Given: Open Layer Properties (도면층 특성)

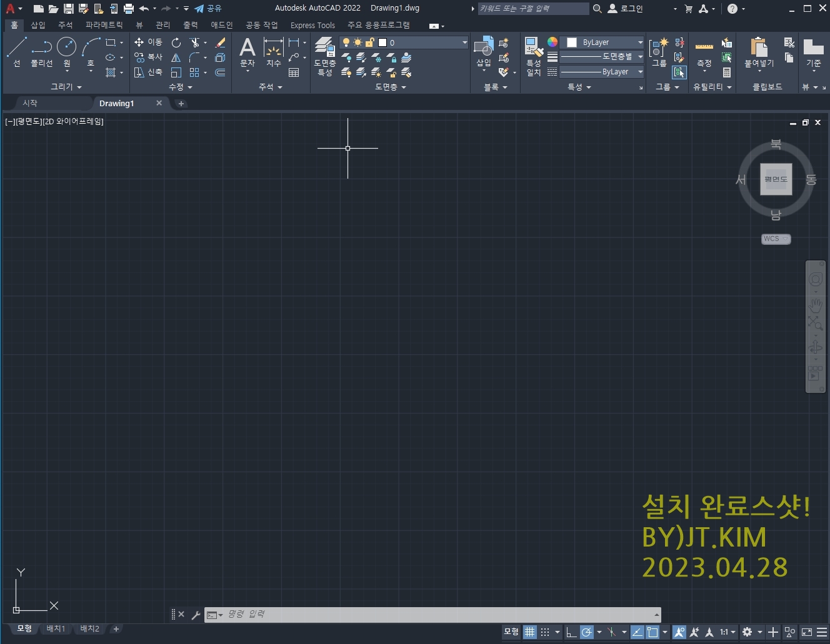Looking at the screenshot, I should [x=325, y=56].
